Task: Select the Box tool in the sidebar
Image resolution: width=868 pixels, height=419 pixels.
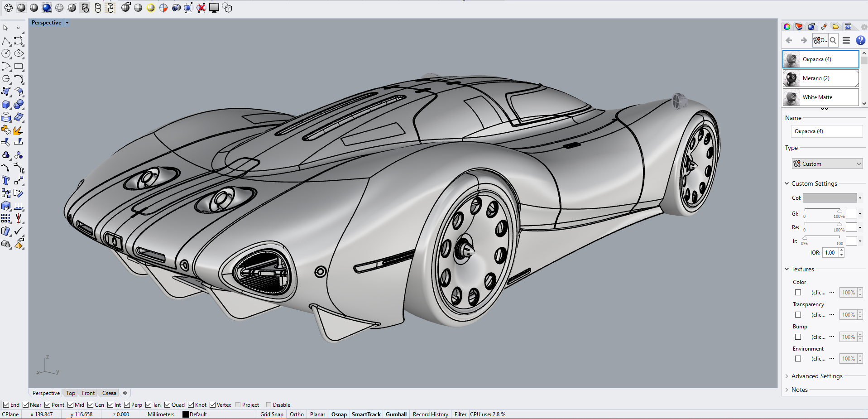Action: pos(6,104)
